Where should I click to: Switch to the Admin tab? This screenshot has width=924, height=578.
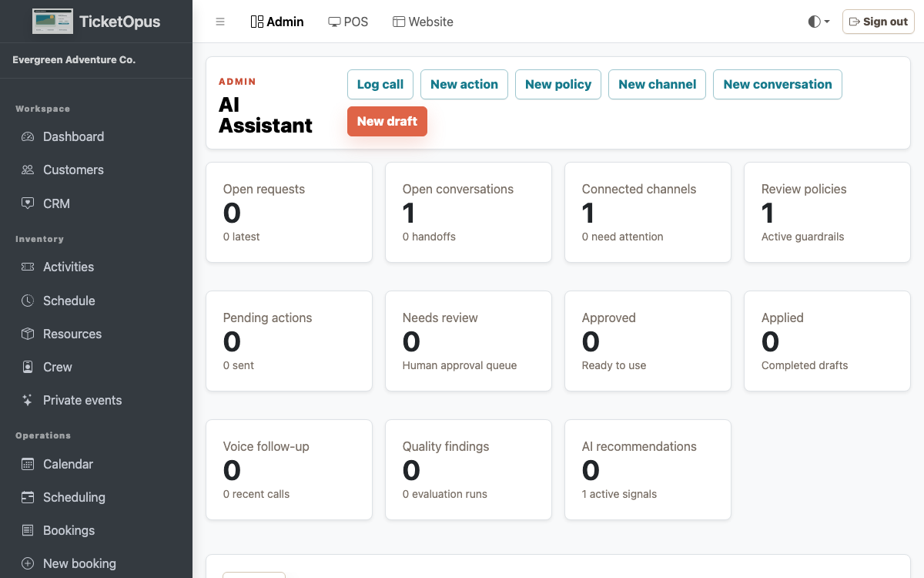[277, 22]
